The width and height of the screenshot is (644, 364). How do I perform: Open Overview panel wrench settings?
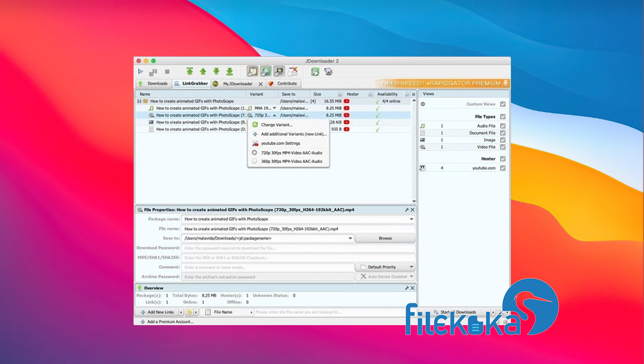407,288
